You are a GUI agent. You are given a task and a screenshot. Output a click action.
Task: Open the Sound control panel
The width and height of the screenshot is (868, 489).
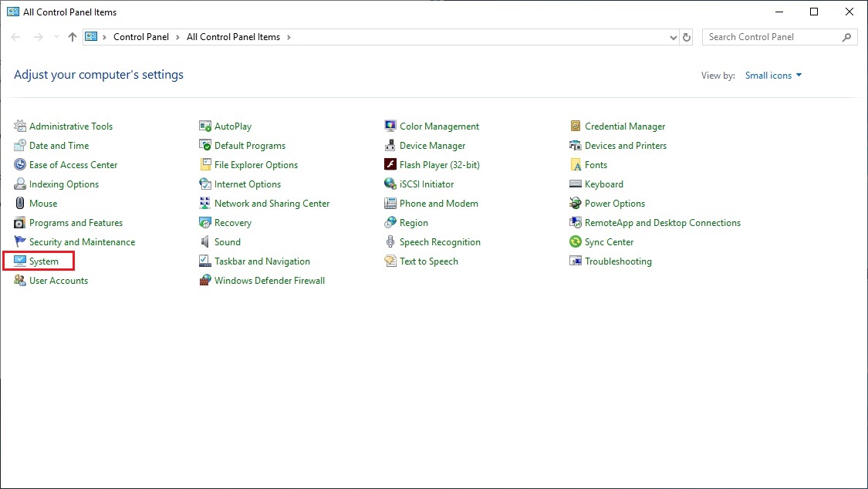point(226,241)
